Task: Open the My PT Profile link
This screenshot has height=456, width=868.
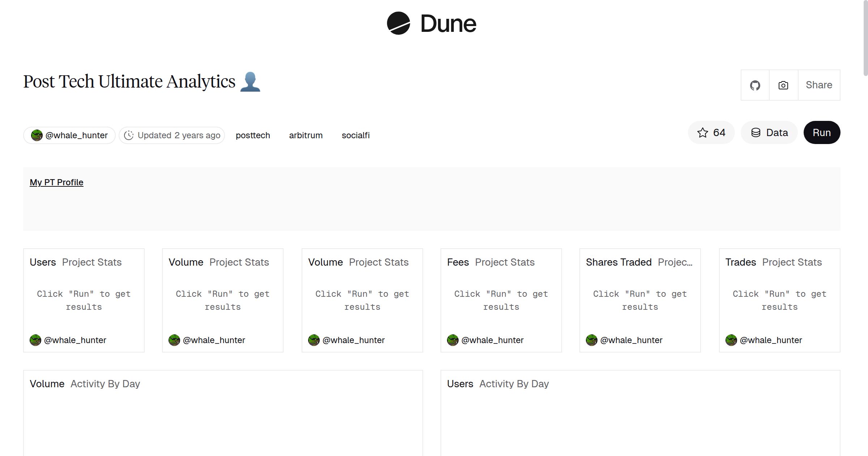Action: (x=56, y=182)
